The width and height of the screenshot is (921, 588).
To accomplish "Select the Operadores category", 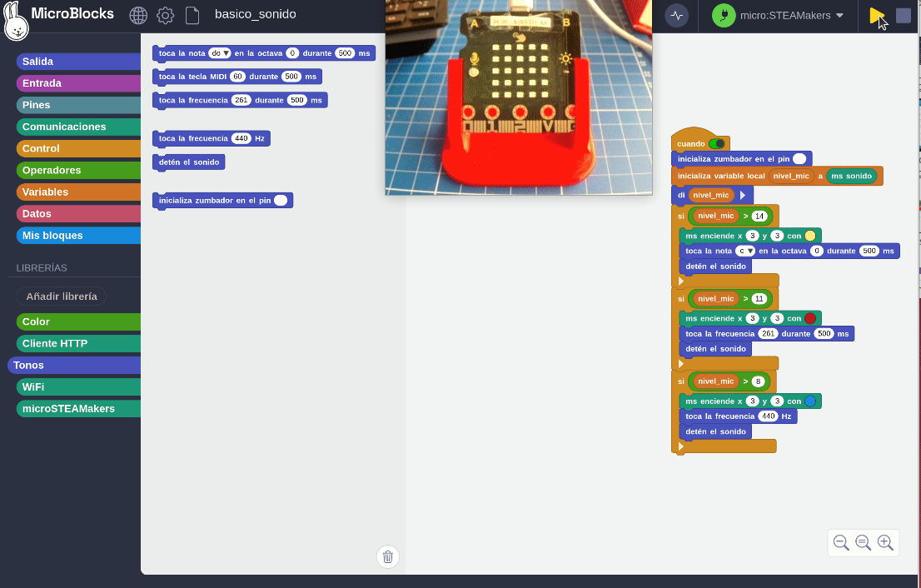I will point(78,170).
